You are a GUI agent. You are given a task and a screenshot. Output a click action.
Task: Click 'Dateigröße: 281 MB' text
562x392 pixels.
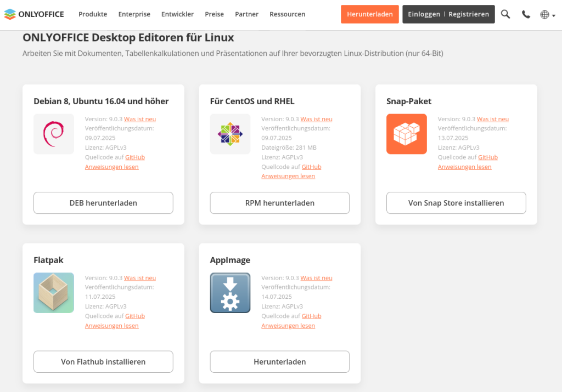(x=289, y=147)
